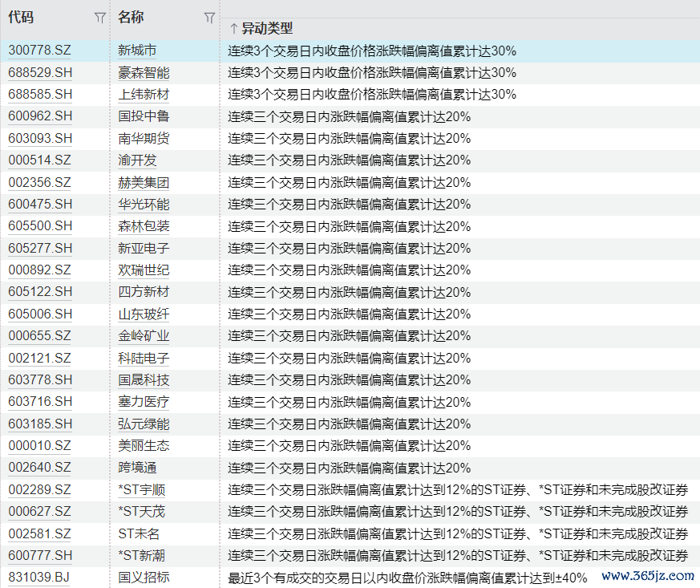The height and width of the screenshot is (588, 700).
Task: Open stock code 605500.SH
Action: (40, 226)
